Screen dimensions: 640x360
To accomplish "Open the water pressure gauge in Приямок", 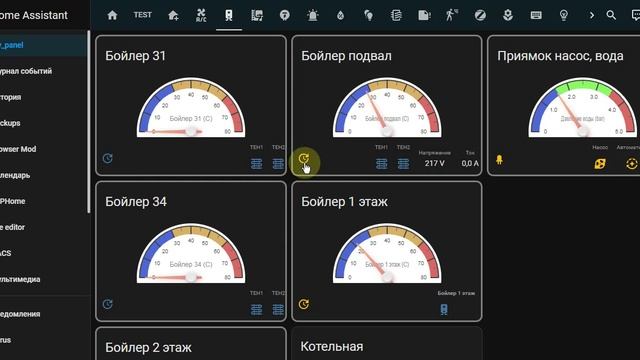I will [583, 107].
